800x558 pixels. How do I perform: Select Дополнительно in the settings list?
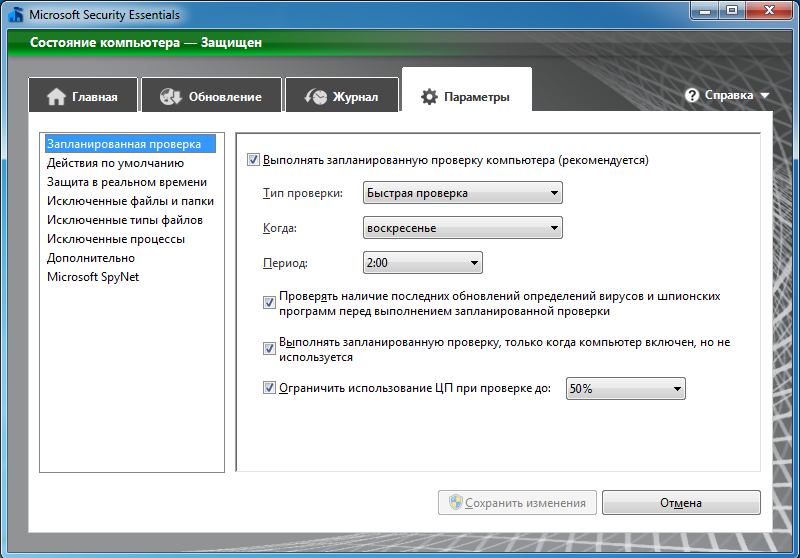pos(91,258)
